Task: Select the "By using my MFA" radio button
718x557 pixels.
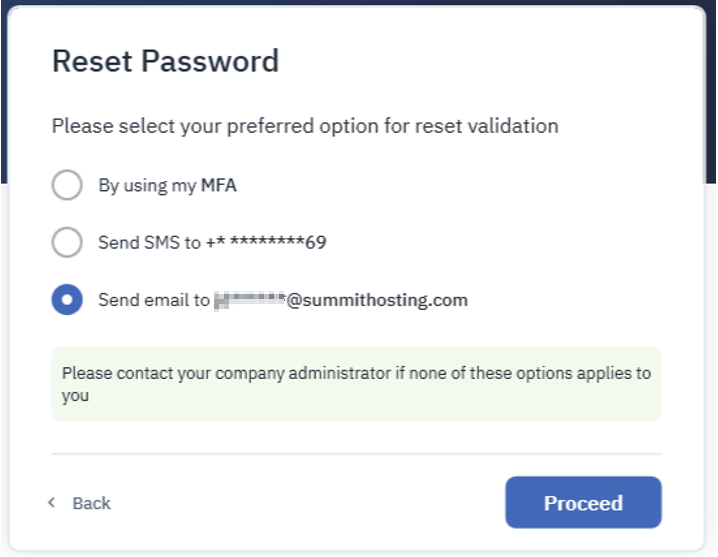Action: click(x=67, y=185)
